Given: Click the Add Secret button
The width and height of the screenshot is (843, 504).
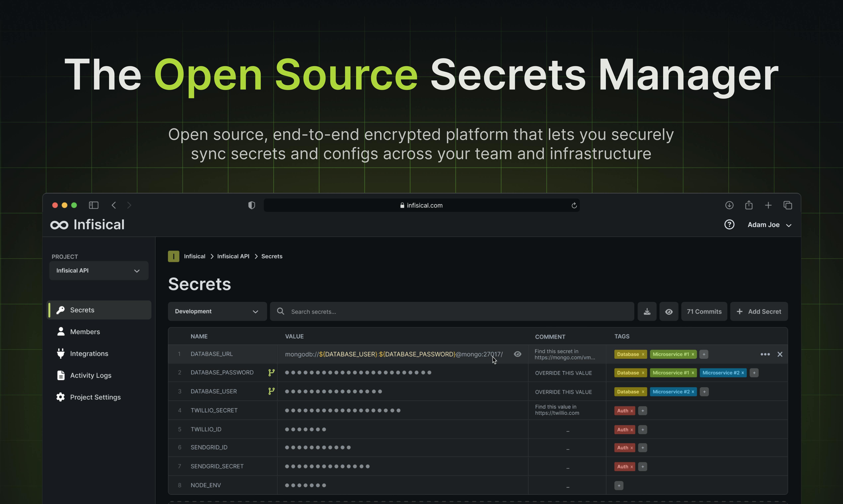Looking at the screenshot, I should pos(759,311).
